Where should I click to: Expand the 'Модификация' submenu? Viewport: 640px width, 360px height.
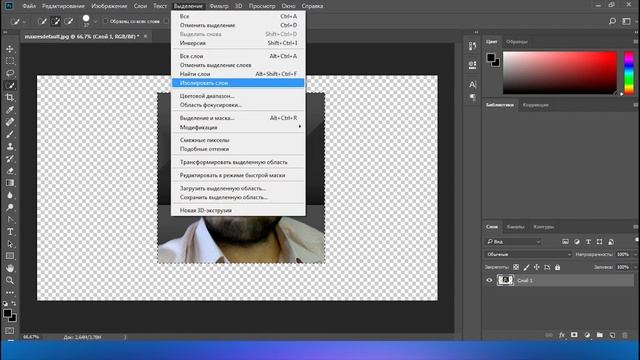(x=238, y=127)
